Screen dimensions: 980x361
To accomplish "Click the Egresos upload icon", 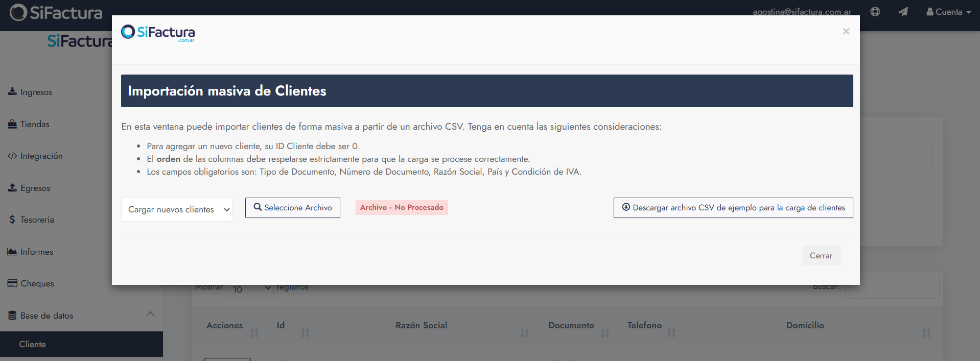I will [x=12, y=188].
